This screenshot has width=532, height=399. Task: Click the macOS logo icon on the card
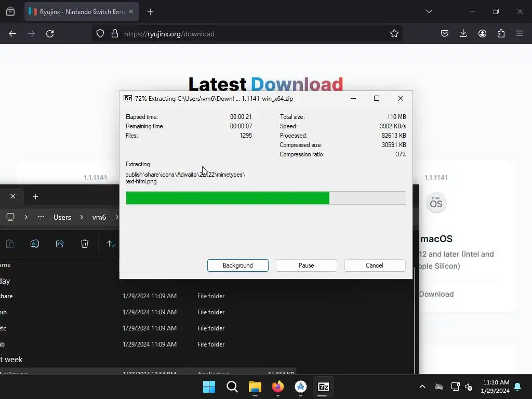[x=436, y=203]
